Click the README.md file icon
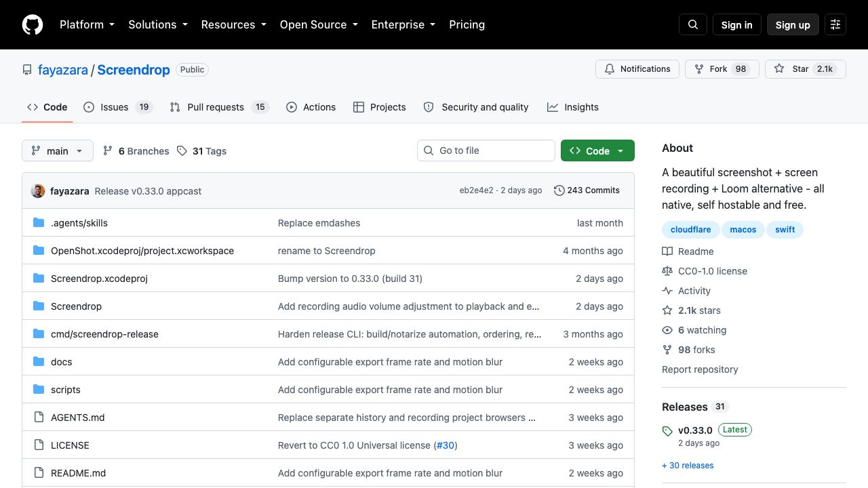The width and height of the screenshot is (868, 488). coord(39,473)
